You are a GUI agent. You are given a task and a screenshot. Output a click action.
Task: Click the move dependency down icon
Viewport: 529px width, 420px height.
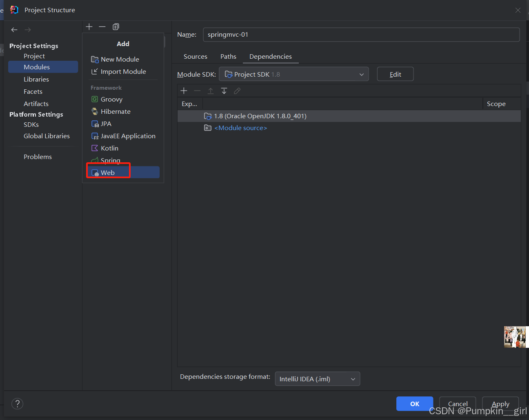(x=224, y=91)
